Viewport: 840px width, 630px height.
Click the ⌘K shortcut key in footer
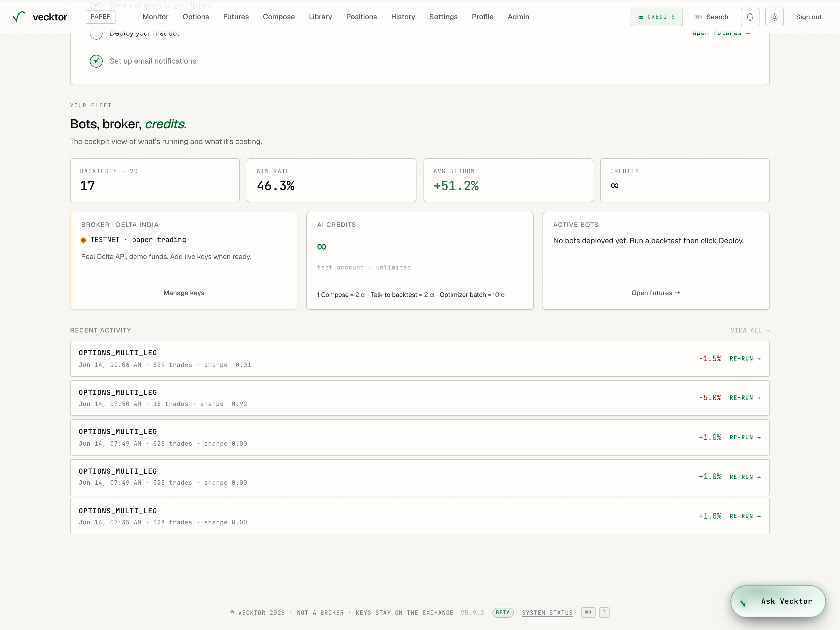pos(588,612)
